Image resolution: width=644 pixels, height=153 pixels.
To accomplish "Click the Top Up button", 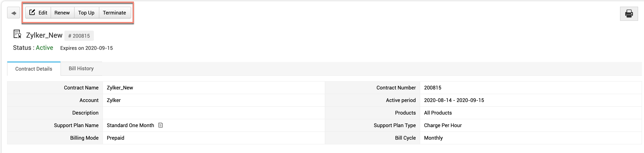I will (86, 13).
